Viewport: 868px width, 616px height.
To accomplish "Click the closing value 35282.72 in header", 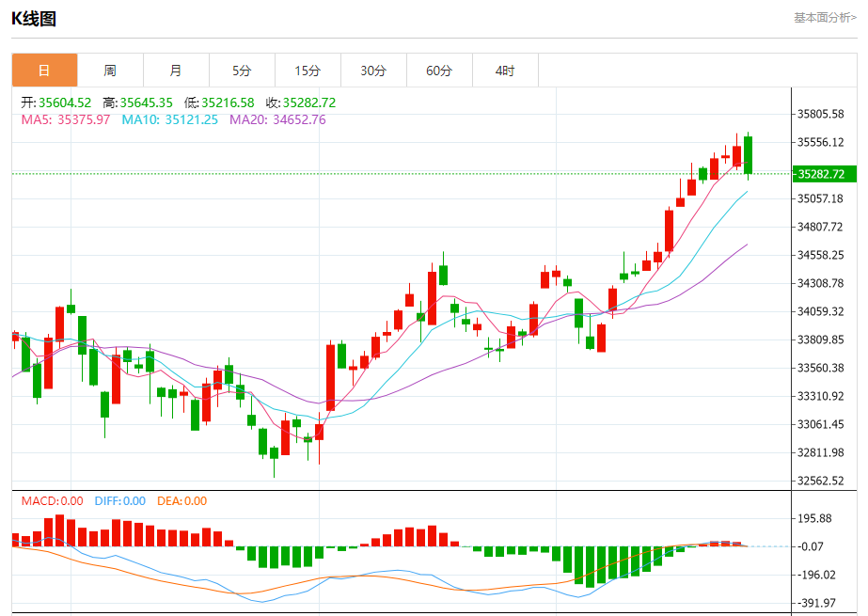I will point(308,103).
